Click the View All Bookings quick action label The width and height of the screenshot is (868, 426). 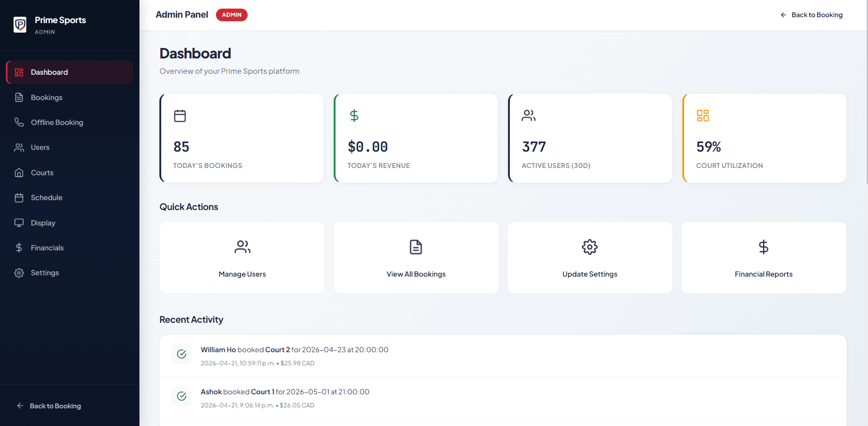point(416,274)
